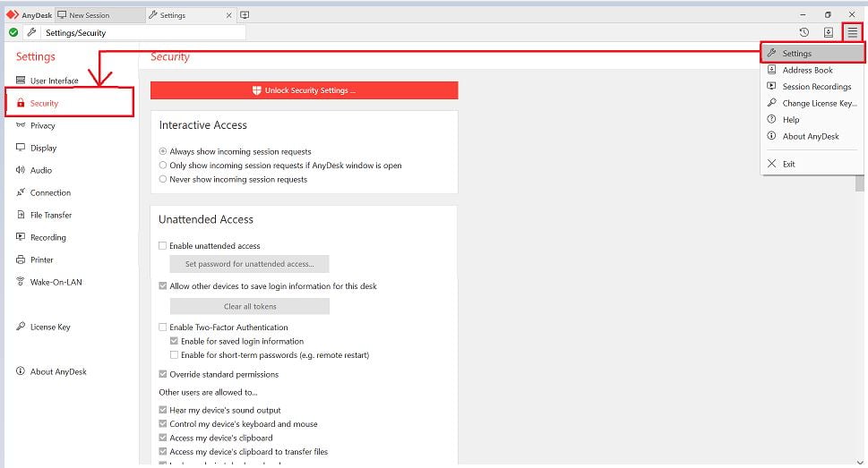Choose Change License Key menu entry

click(812, 103)
